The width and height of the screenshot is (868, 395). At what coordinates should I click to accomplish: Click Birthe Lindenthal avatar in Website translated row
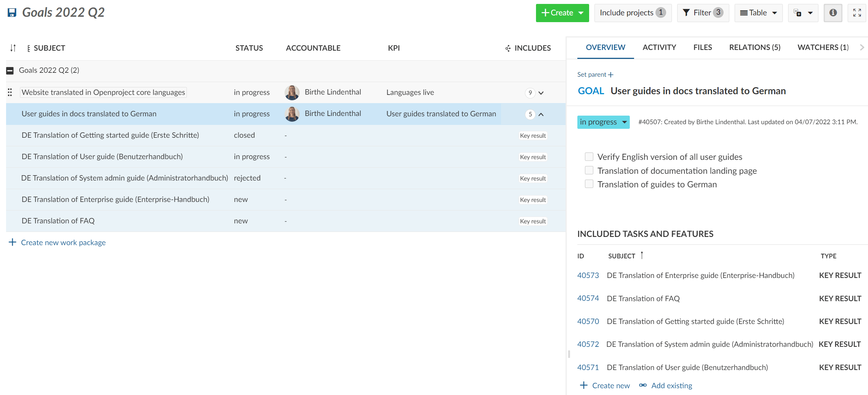tap(292, 92)
